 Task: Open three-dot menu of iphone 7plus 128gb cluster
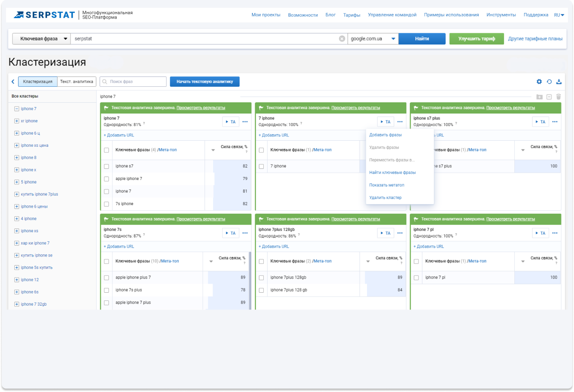pos(400,233)
